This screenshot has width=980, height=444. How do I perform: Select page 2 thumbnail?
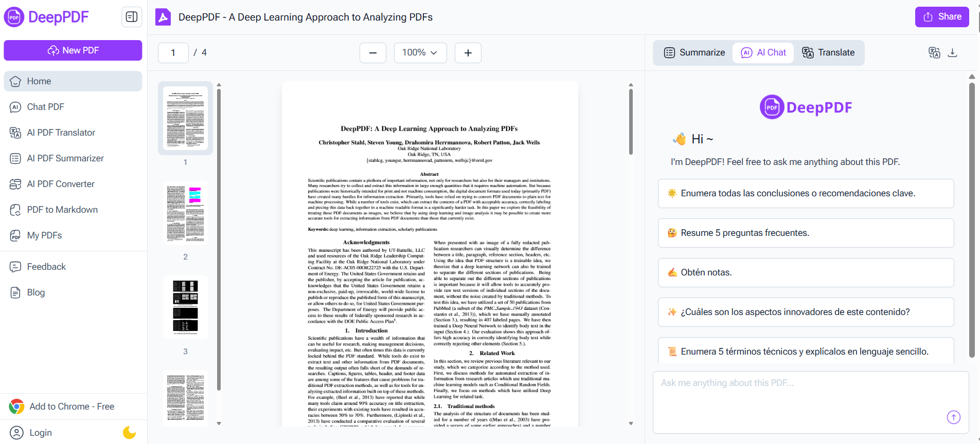(185, 214)
